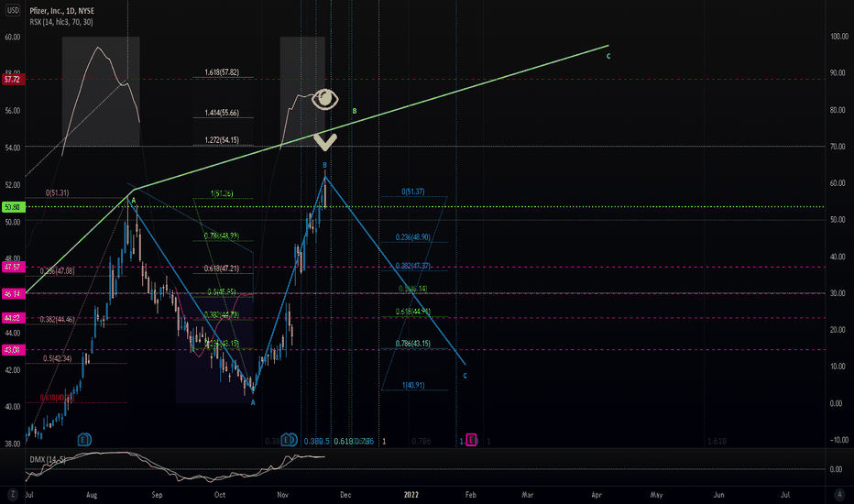Click the Feb label on the time axis
Screen dimensions: 854x504
[x=471, y=495]
